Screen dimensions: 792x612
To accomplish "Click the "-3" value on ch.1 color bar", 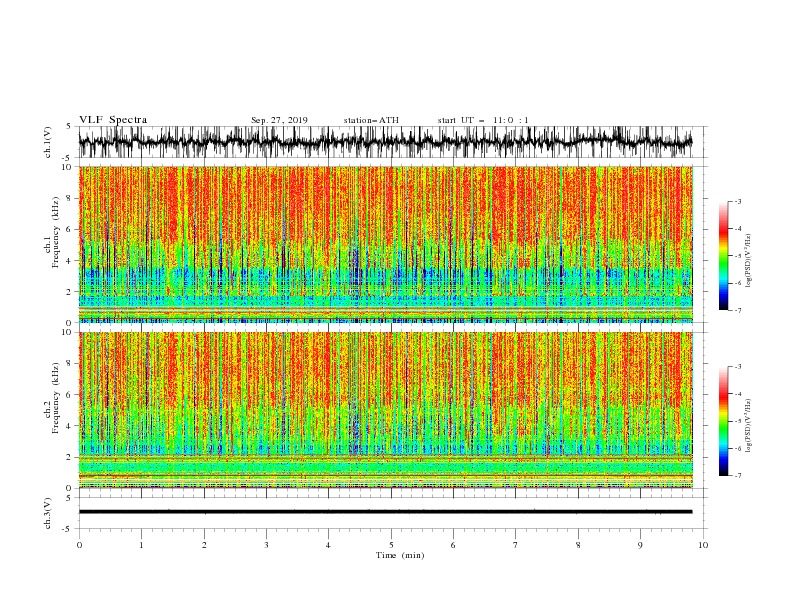I will (738, 202).
